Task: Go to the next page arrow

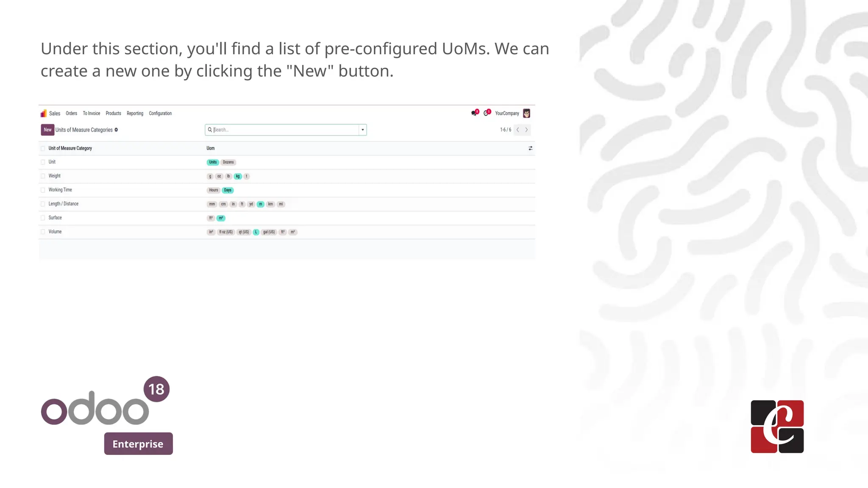Action: tap(526, 130)
